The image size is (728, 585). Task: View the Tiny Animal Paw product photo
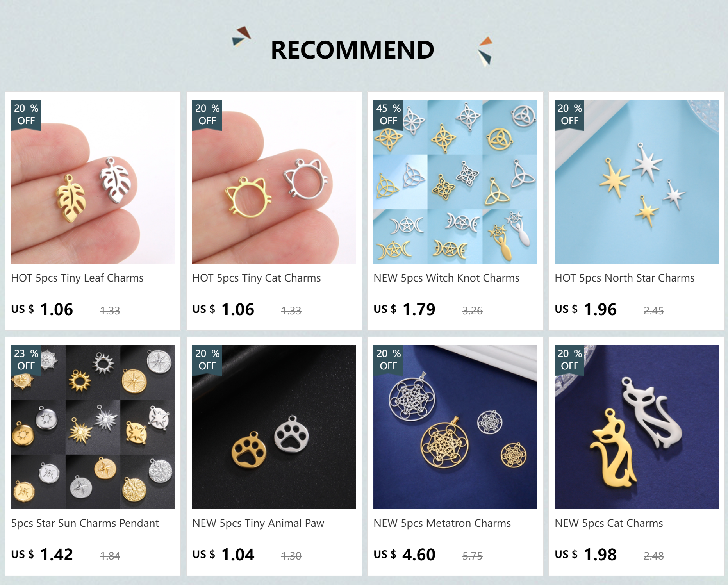(274, 427)
